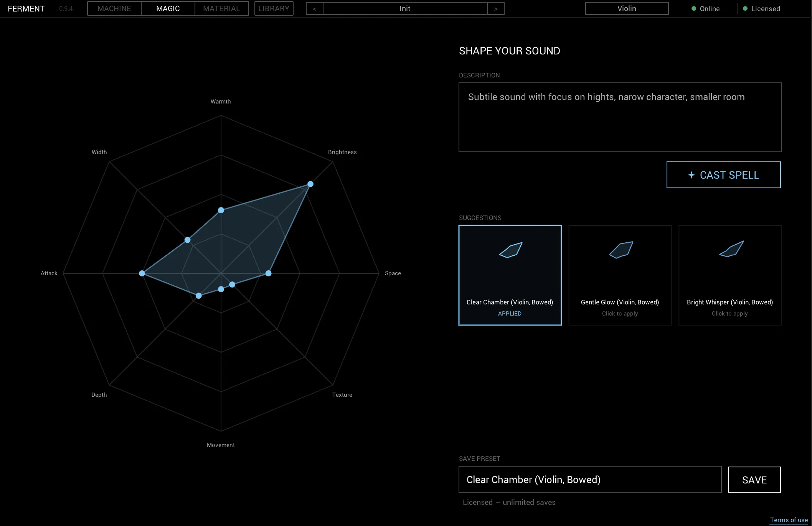Open the Violin instrument selector
Viewport: 812px width, 526px height.
click(627, 8)
